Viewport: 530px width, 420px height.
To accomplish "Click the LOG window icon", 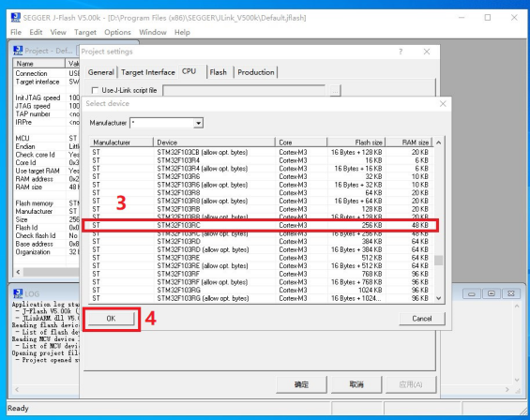I will click(18, 293).
